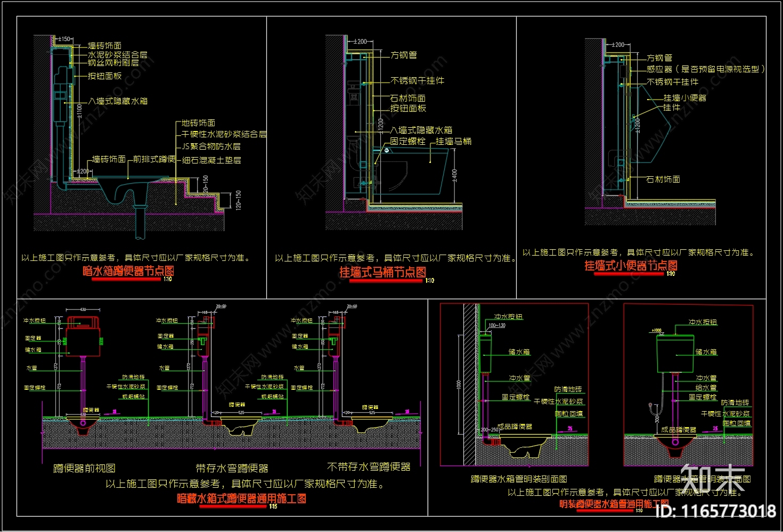Select the label 挂墙马桶

click(x=454, y=142)
